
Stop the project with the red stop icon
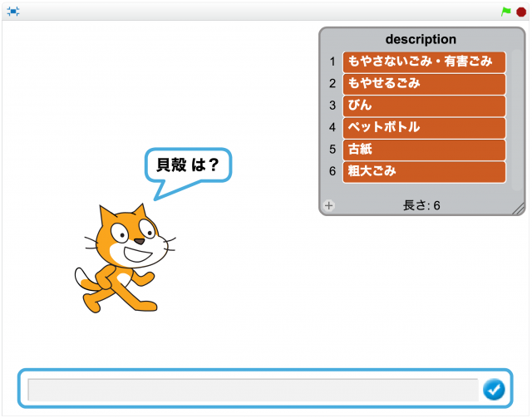pos(521,12)
